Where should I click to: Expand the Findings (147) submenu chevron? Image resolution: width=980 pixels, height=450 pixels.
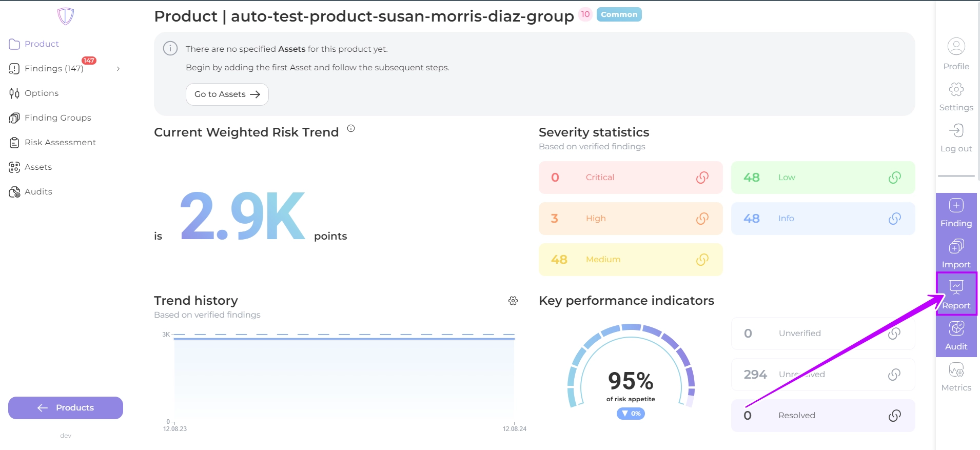coord(118,69)
